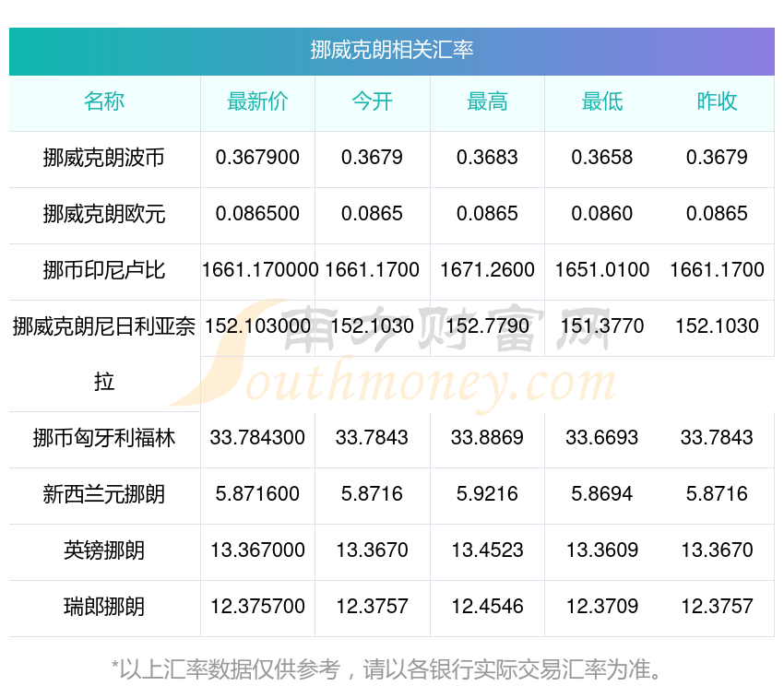Open the 挪威克朗波币 row name
Viewport: 784px width, 698px height.
click(104, 158)
